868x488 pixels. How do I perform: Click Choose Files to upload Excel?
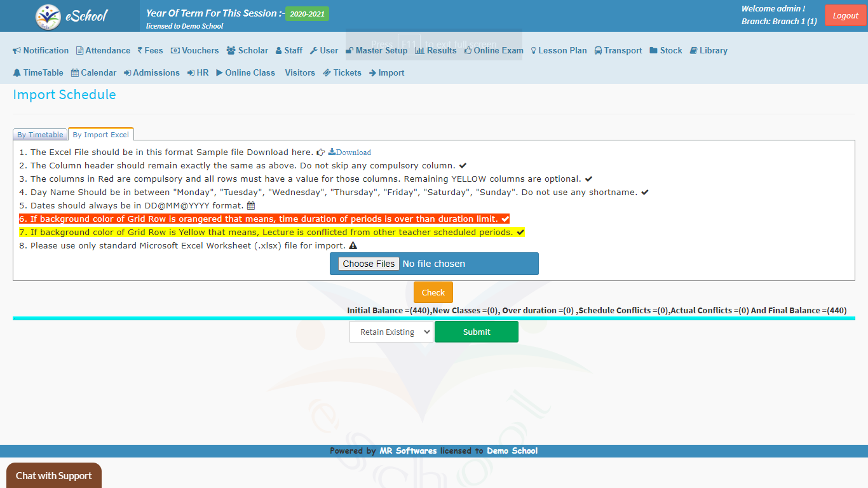369,264
